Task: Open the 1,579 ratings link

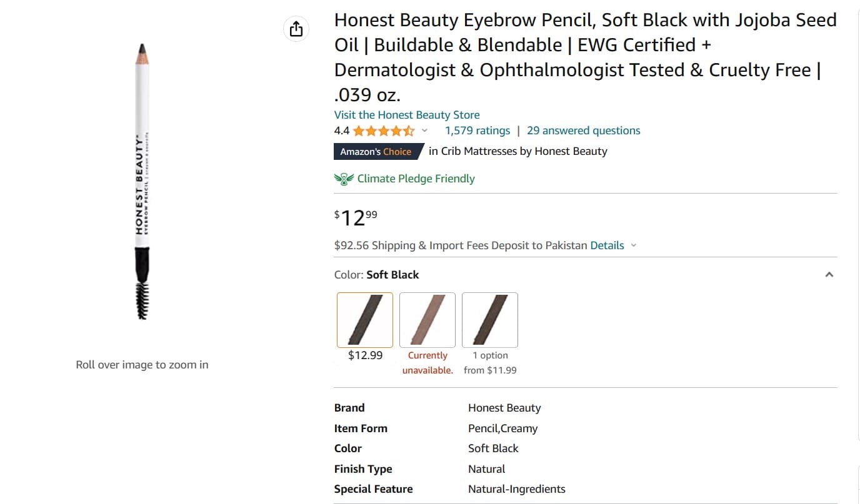Action: [x=477, y=131]
